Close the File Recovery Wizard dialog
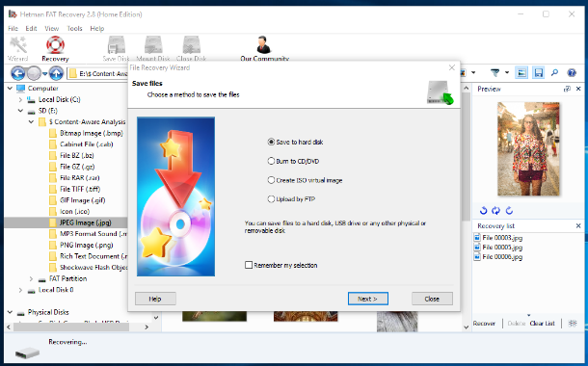 [452, 67]
